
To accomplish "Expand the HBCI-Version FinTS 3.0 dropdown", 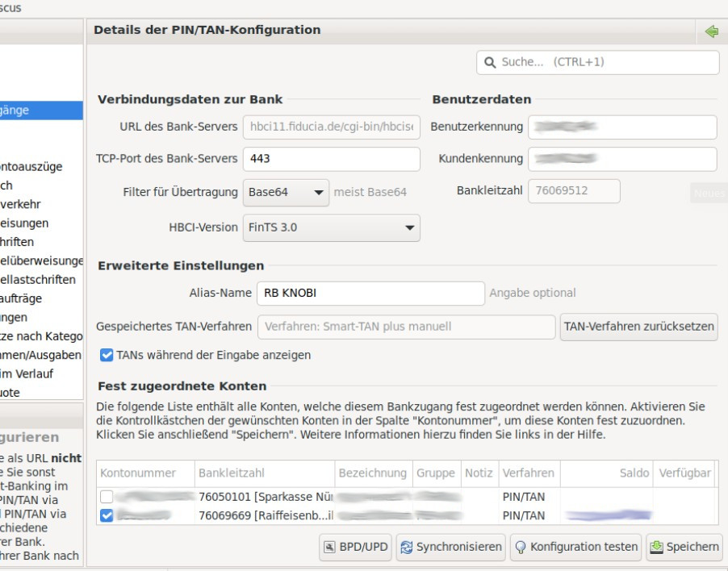I will click(331, 227).
